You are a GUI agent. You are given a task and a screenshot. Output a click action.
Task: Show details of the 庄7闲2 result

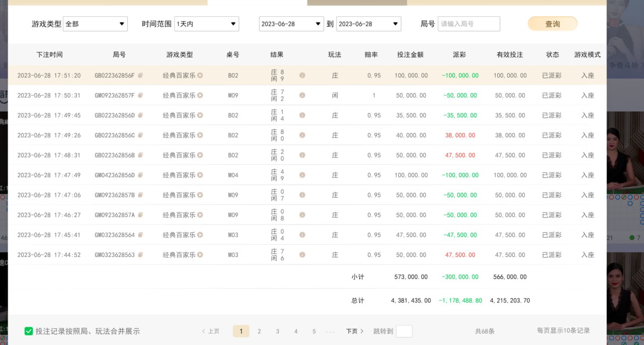coord(302,95)
